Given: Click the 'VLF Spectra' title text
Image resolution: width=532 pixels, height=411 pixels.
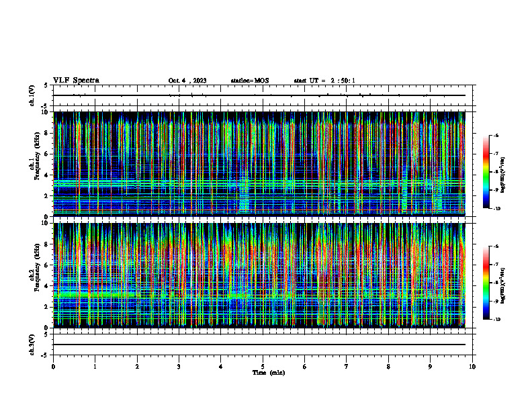Looking at the screenshot, I should [76, 81].
